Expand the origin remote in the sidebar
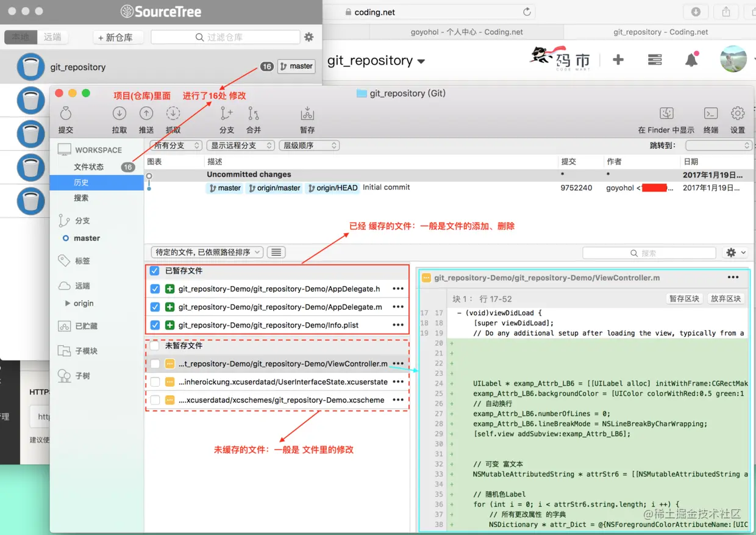This screenshot has height=535, width=756. (67, 303)
